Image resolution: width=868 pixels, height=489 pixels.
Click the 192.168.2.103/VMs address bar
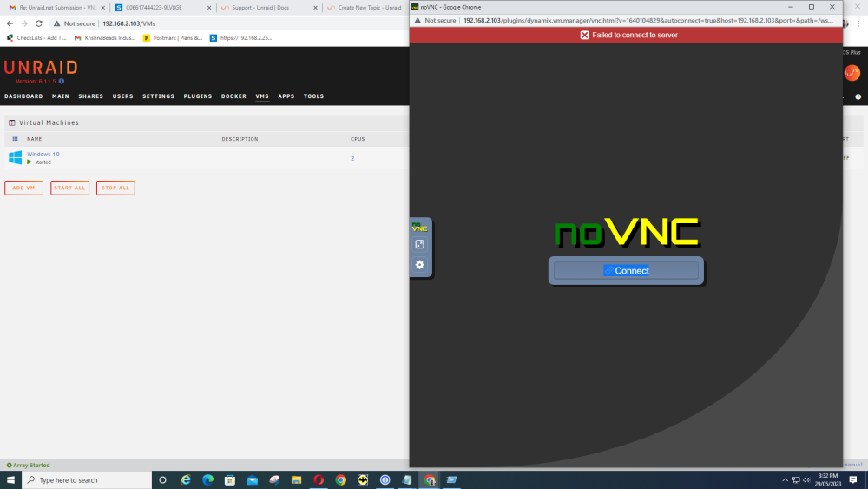129,23
